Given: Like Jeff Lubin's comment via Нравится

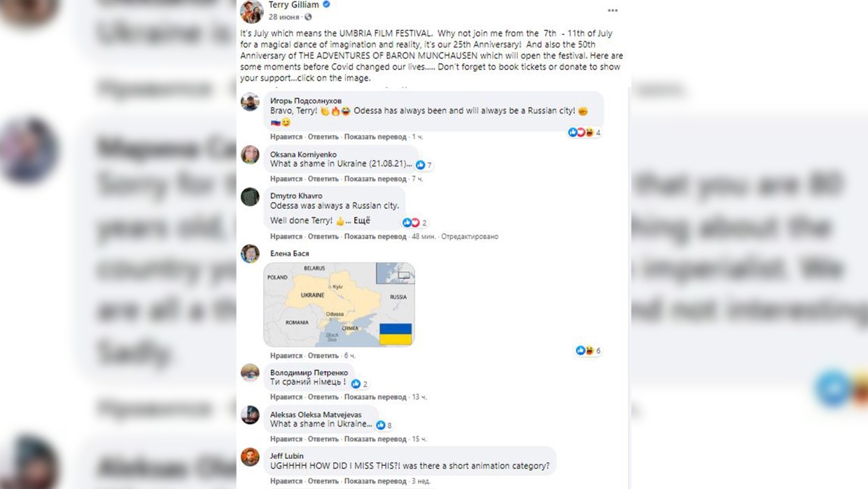Looking at the screenshot, I should [x=286, y=481].
